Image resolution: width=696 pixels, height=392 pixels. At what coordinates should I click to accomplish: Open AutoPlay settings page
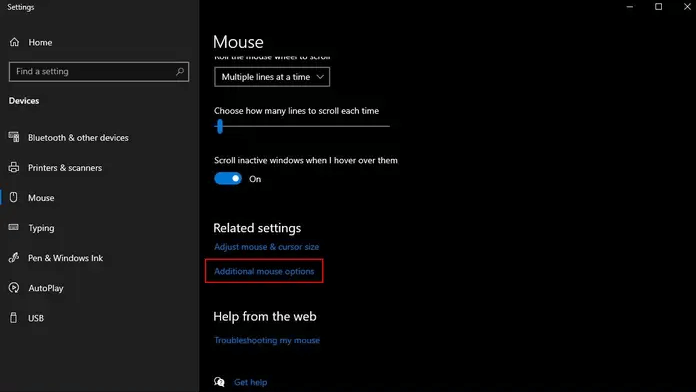coord(46,288)
